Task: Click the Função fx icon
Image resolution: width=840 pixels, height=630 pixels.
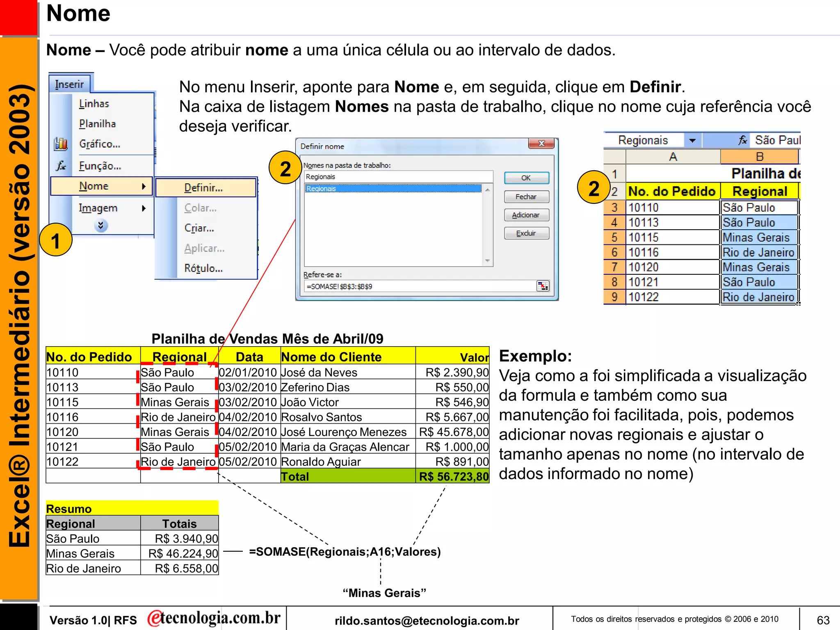Action: 61,165
